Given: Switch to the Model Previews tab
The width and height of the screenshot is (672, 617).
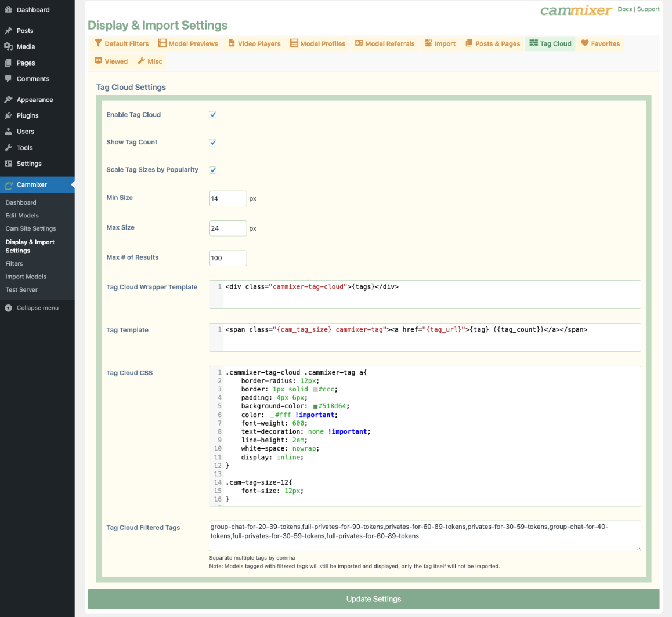Looking at the screenshot, I should click(x=188, y=43).
